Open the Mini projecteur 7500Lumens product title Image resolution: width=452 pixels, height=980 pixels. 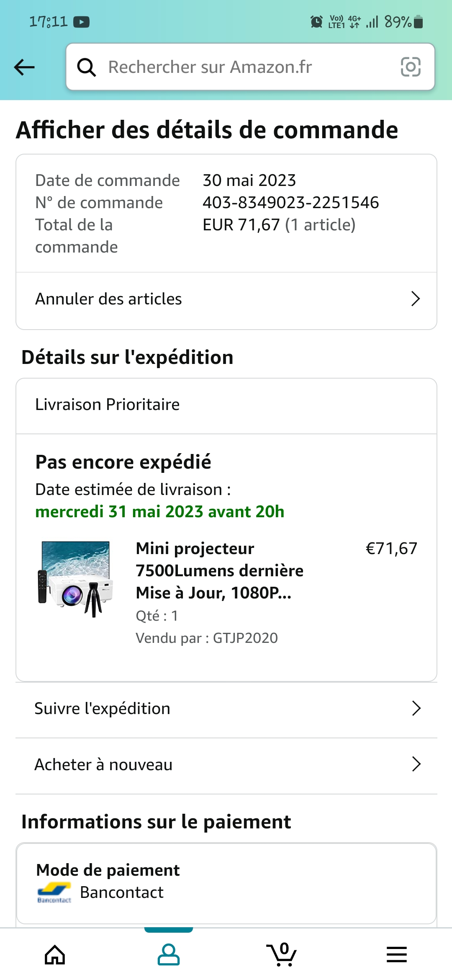click(x=219, y=570)
